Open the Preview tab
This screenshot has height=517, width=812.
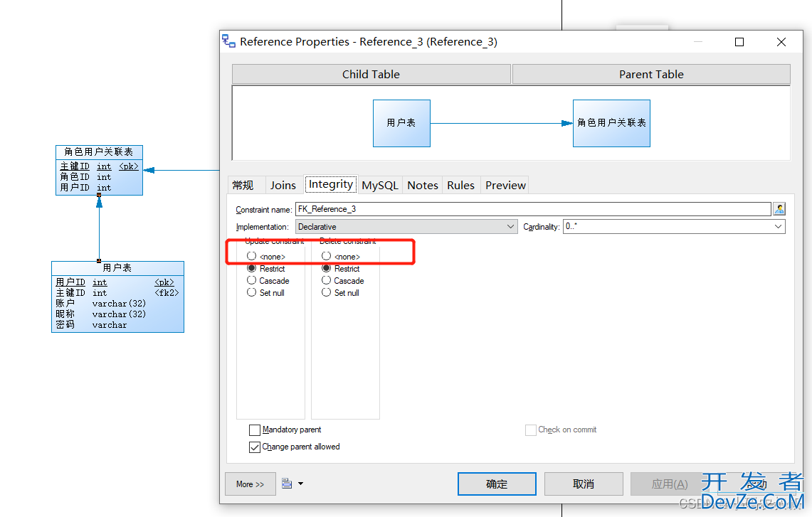[x=505, y=186]
